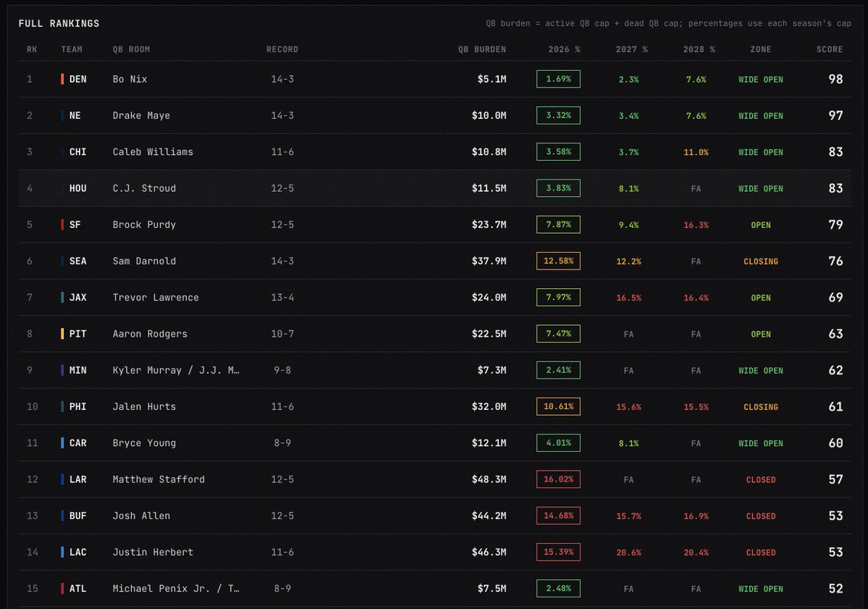The image size is (868, 609).
Task: Click the 11.0% value for CHI
Action: [696, 152]
